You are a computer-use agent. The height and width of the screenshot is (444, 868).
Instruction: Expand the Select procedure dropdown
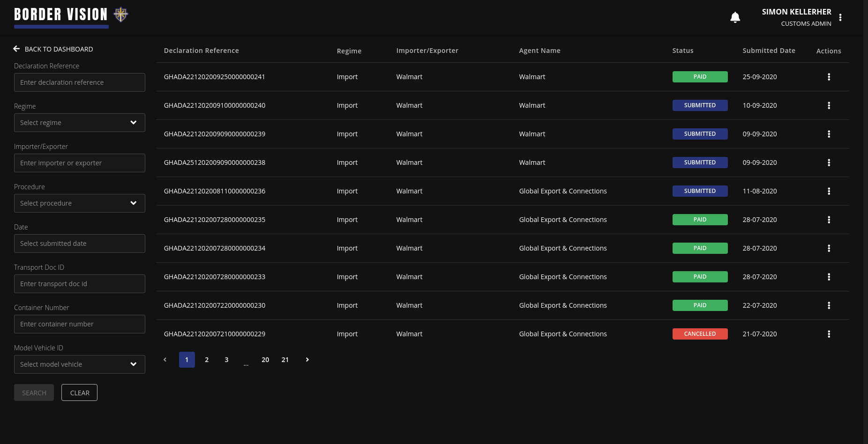coord(80,203)
